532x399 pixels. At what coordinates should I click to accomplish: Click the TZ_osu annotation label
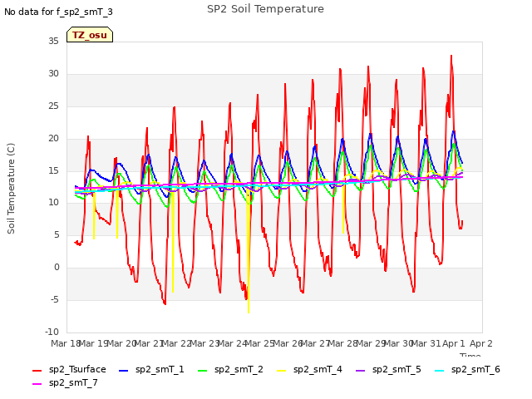point(90,35)
